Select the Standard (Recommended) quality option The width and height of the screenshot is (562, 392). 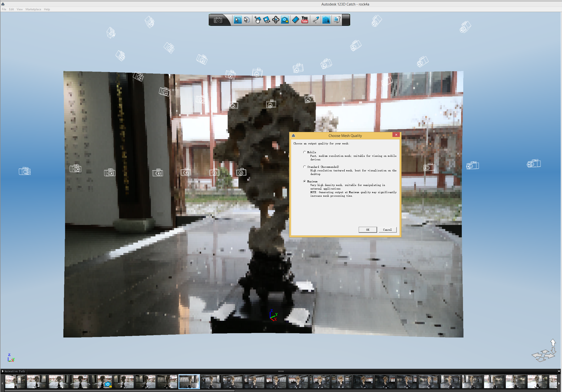304,167
